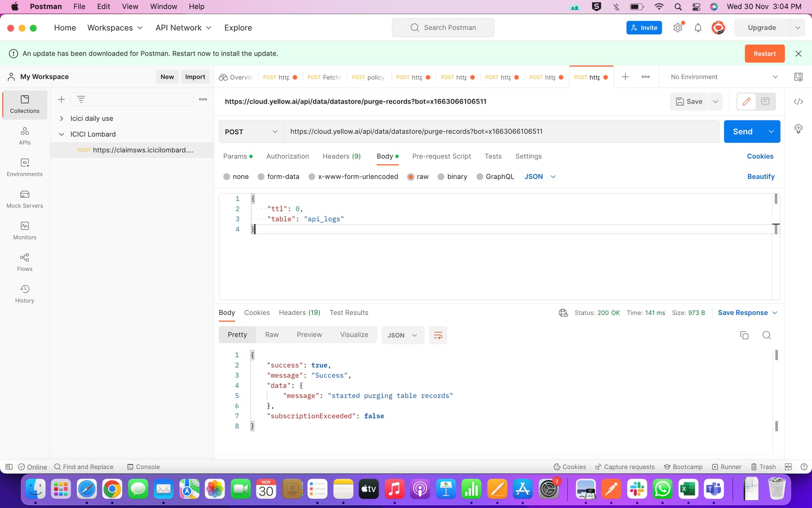Open the Collections sidebar panel
This screenshot has width=812, height=508.
point(25,104)
